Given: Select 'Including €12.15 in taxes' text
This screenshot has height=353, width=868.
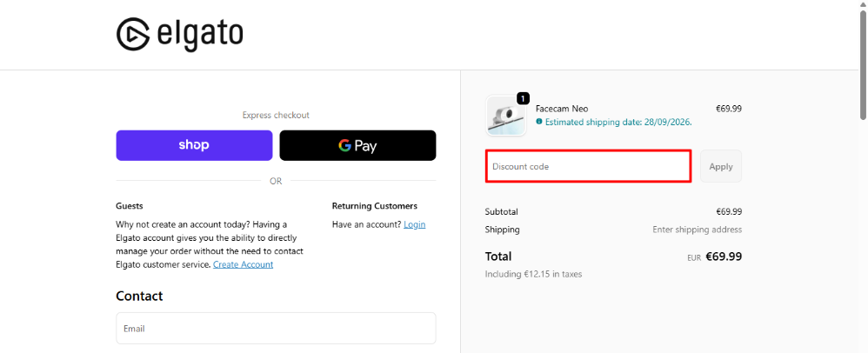Looking at the screenshot, I should tap(533, 274).
